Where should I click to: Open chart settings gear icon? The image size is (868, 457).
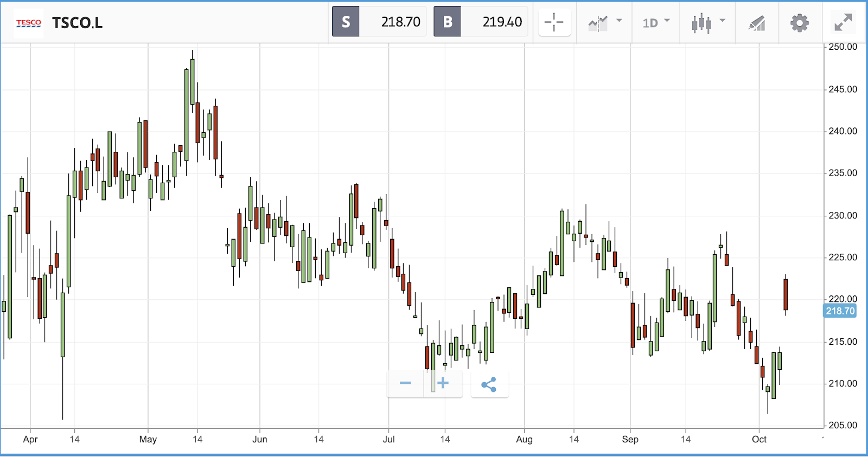[800, 23]
